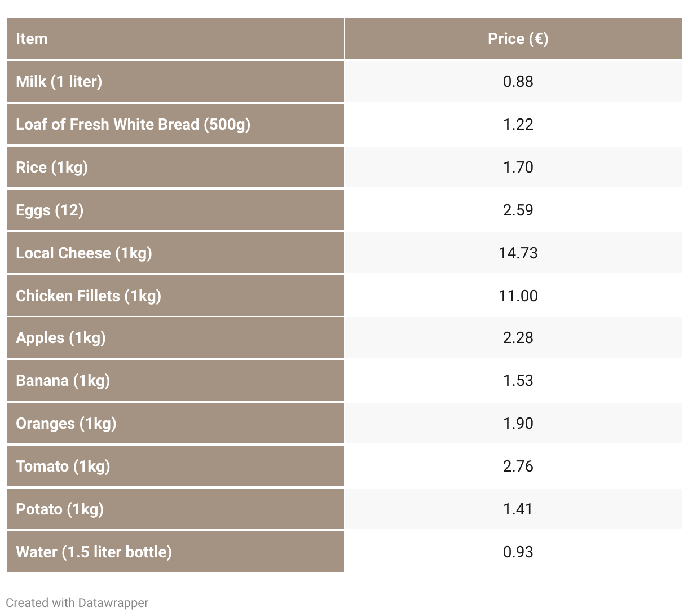688x616 pixels.
Task: Click the Banana (1kg) item cell
Action: point(175,380)
